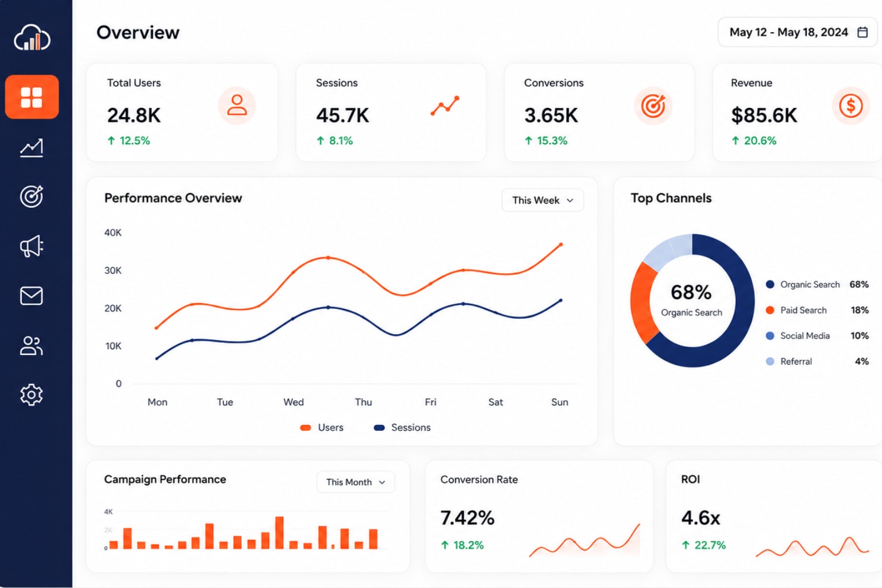Screen dimensions: 882x588
Task: Click the Users data point on Monday
Action: [156, 328]
